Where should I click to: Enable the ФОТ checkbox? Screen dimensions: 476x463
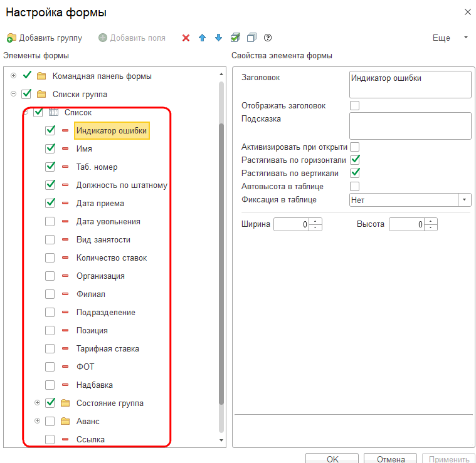pos(50,367)
